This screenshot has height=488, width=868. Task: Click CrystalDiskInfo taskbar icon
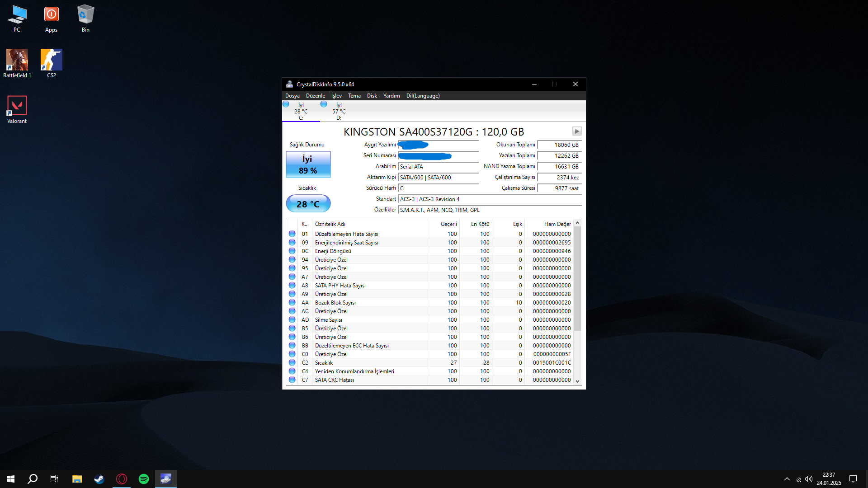[165, 479]
